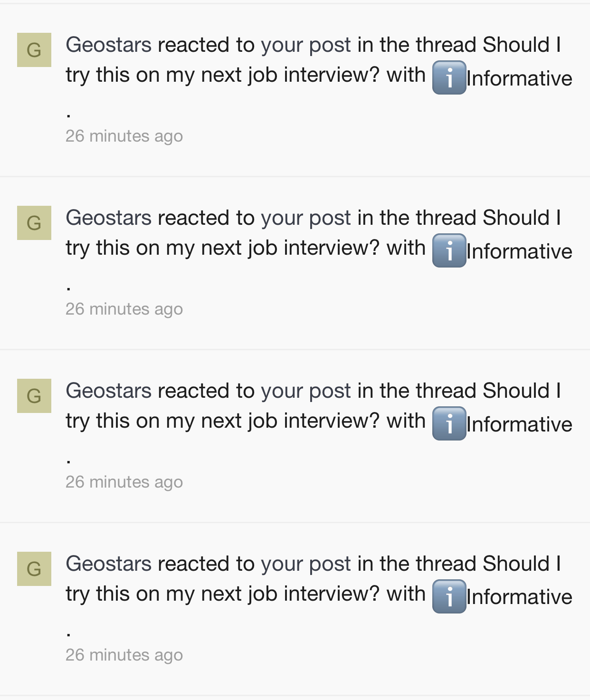Click the "26 minutes ago" timestamp in the first notification
The height and width of the screenshot is (700, 590).
124,136
